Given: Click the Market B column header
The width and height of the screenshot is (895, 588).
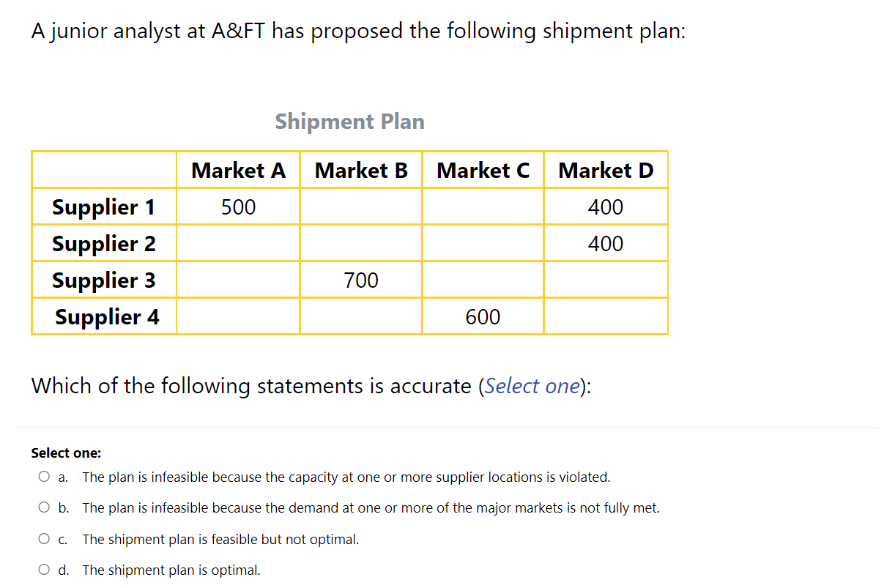Looking at the screenshot, I should coord(361,170).
